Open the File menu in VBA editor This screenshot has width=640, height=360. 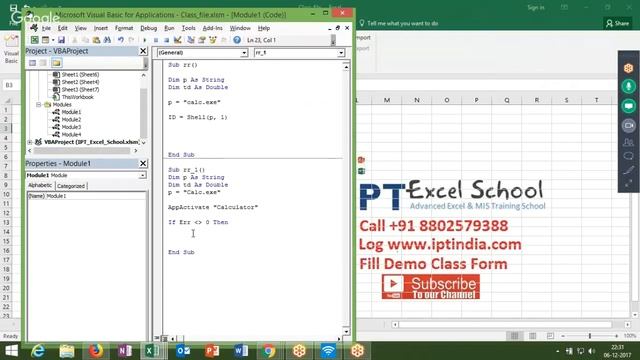pyautogui.click(x=46, y=28)
